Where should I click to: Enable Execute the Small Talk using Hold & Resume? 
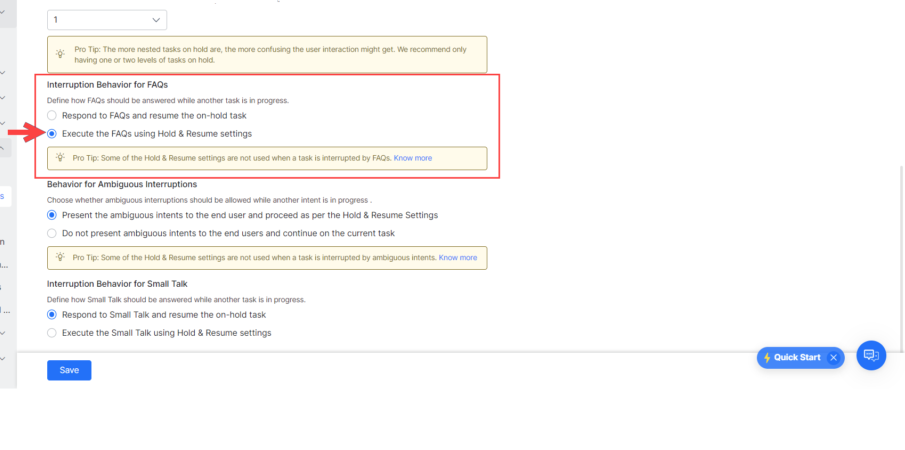[x=52, y=333]
